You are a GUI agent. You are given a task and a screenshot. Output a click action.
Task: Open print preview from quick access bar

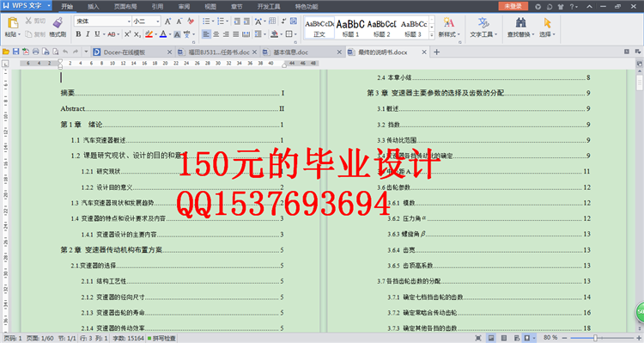[56, 52]
